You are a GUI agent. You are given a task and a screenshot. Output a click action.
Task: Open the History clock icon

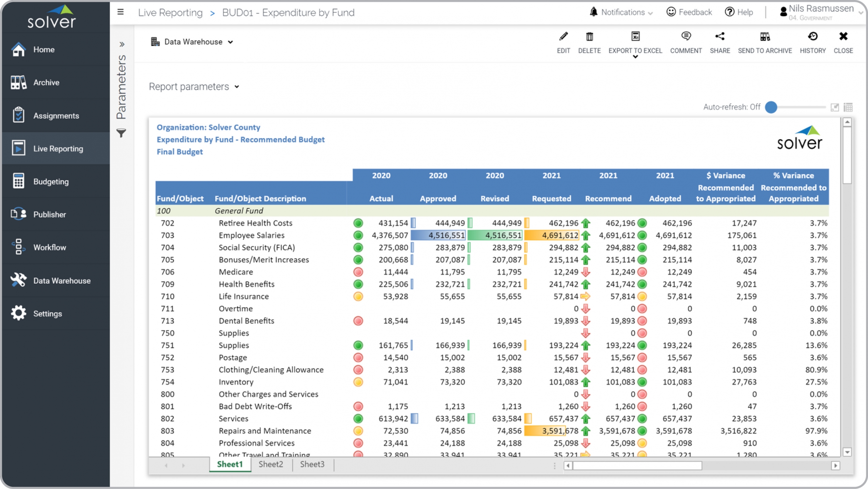coord(812,37)
